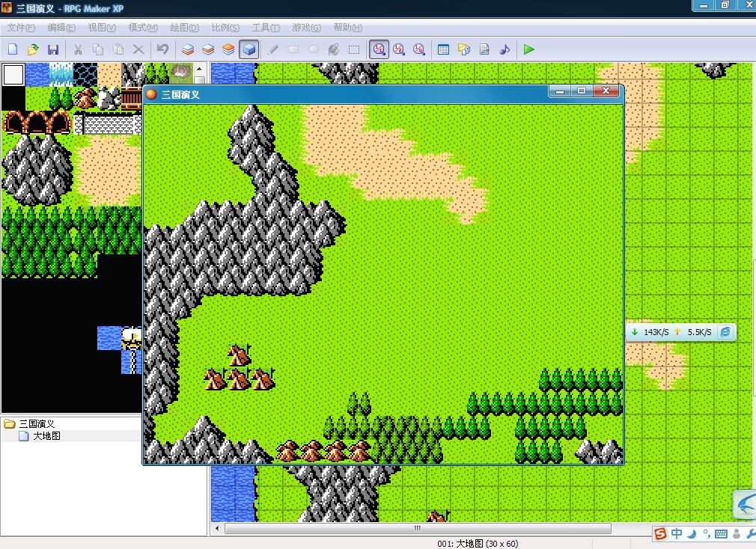The height and width of the screenshot is (549, 756).
Task: Open the 模式(M) menu
Action: (x=143, y=28)
